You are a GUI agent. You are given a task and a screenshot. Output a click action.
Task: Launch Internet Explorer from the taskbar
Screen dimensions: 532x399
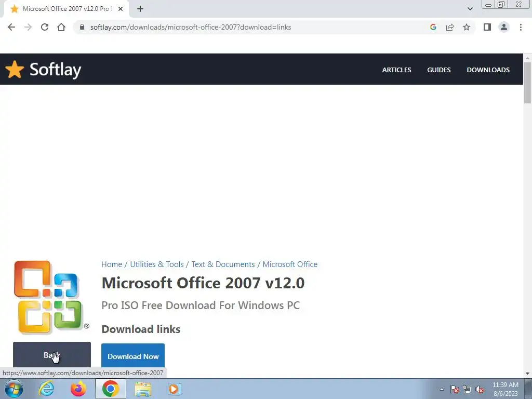[x=46, y=389]
